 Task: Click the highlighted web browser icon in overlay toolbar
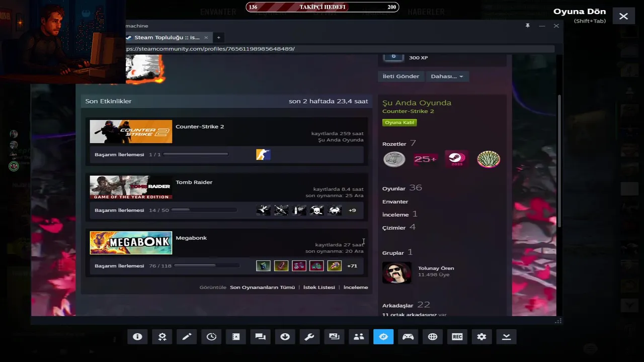pyautogui.click(x=383, y=337)
